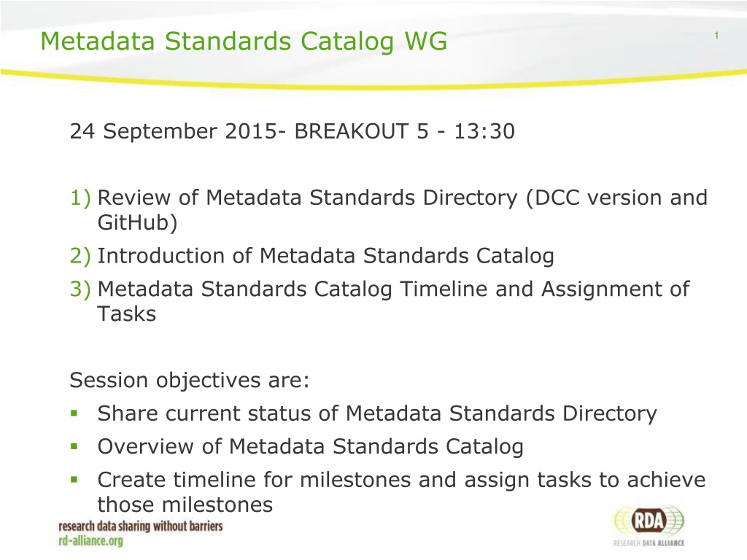Click the green square bullet before "Share current status"
The height and width of the screenshot is (560, 747).
[74, 415]
